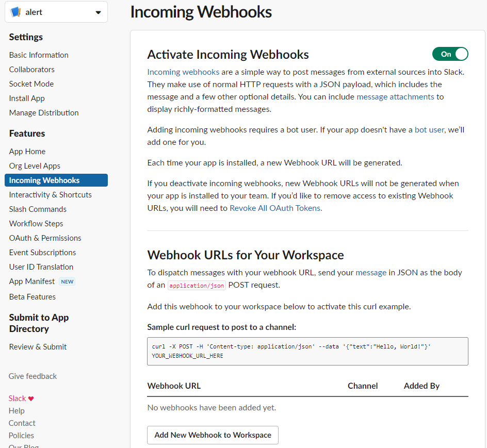The height and width of the screenshot is (448, 487).
Task: Open the message attachments link
Action: tap(395, 97)
